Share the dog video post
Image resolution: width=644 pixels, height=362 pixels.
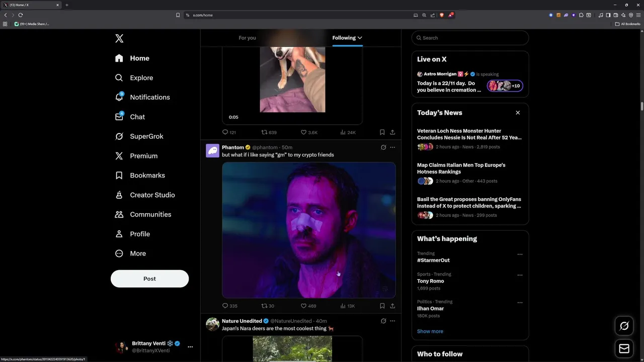click(x=392, y=132)
